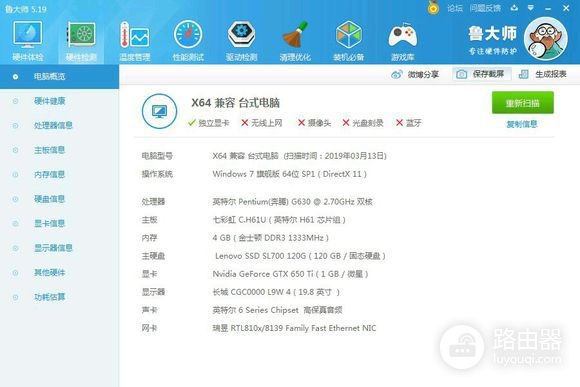Click the Windows 7 旗舰版 64位 SP1 text
The image size is (580, 387).
[x=289, y=174]
